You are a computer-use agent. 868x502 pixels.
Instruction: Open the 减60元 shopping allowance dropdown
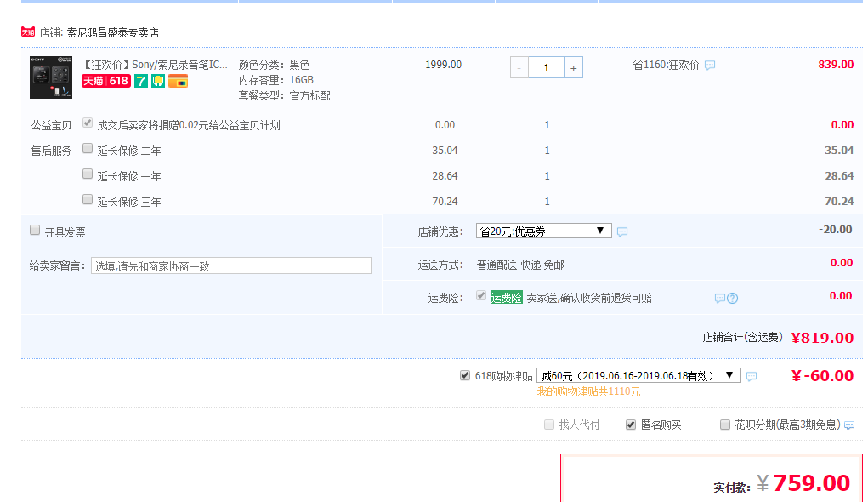pyautogui.click(x=638, y=376)
